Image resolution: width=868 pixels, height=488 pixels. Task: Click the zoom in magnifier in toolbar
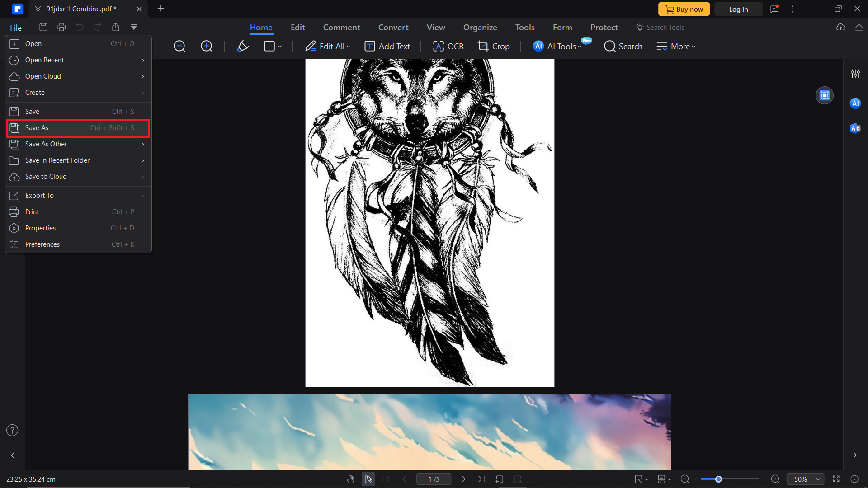207,46
